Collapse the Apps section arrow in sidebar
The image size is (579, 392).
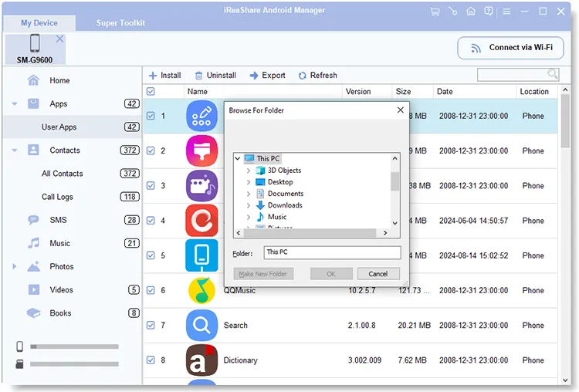(15, 104)
